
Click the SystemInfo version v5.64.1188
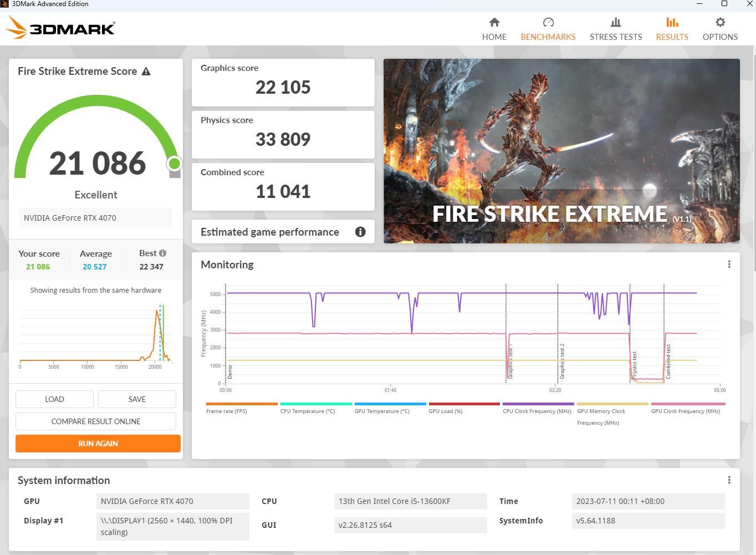[648, 521]
